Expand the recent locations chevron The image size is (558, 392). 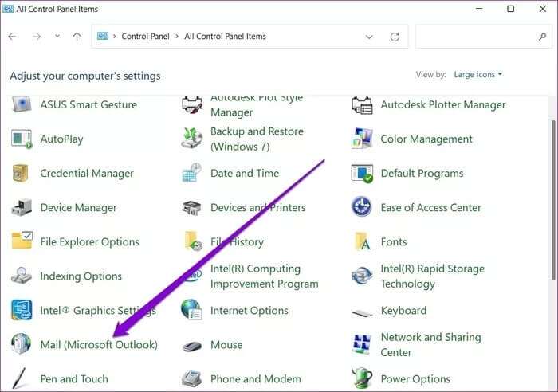(57, 36)
